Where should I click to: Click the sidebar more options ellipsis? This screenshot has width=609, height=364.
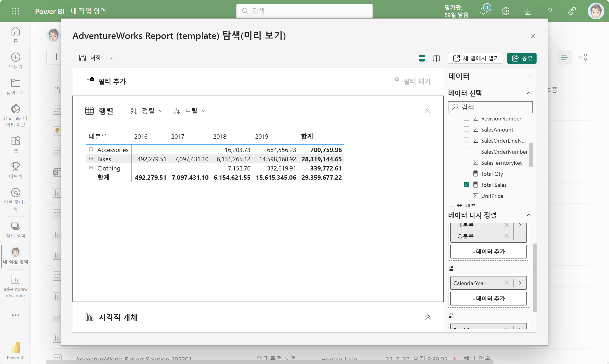tap(16, 315)
